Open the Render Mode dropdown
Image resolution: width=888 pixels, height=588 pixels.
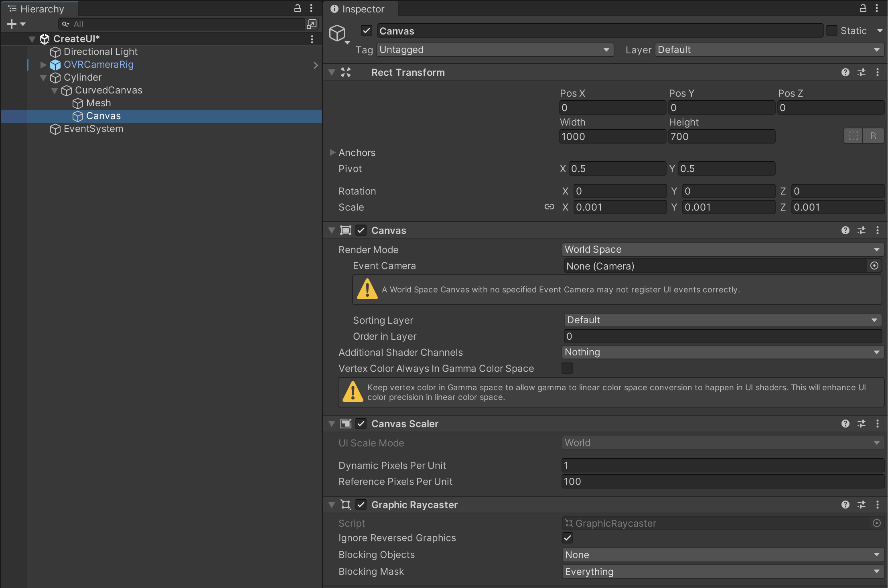point(722,249)
